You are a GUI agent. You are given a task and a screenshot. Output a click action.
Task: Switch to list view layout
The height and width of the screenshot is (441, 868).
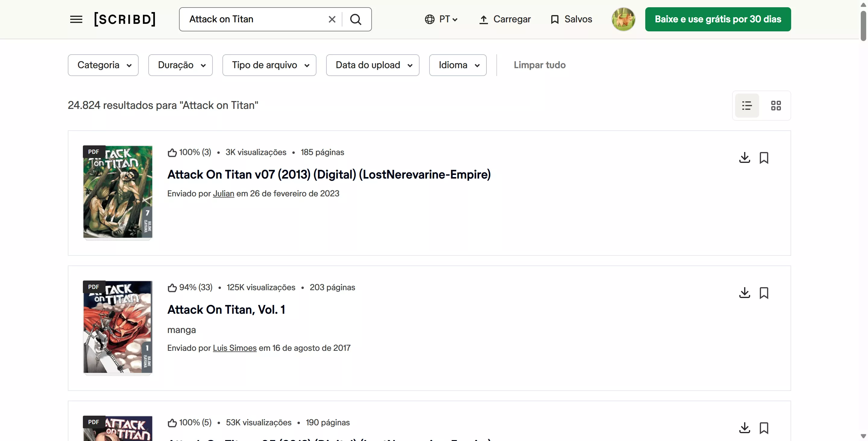(x=747, y=106)
